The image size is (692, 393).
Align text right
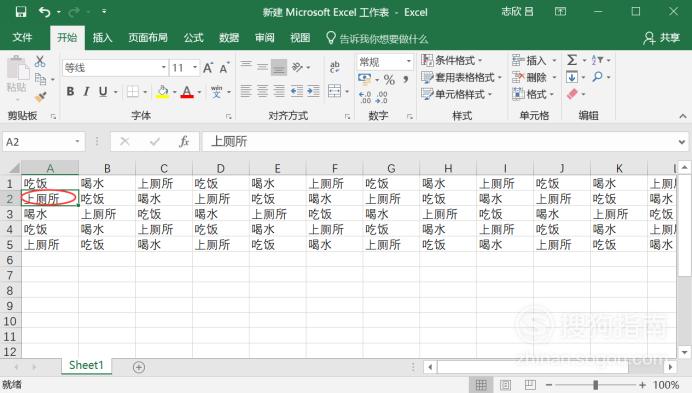[279, 91]
